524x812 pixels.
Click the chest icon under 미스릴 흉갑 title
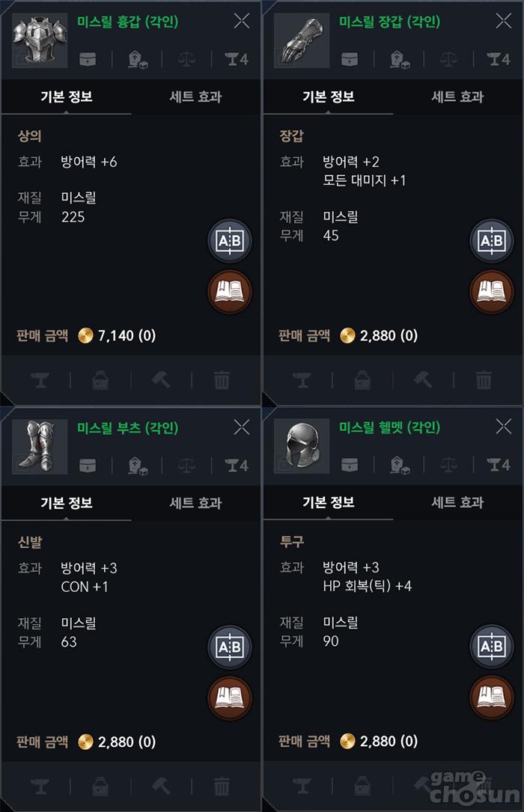[88, 58]
